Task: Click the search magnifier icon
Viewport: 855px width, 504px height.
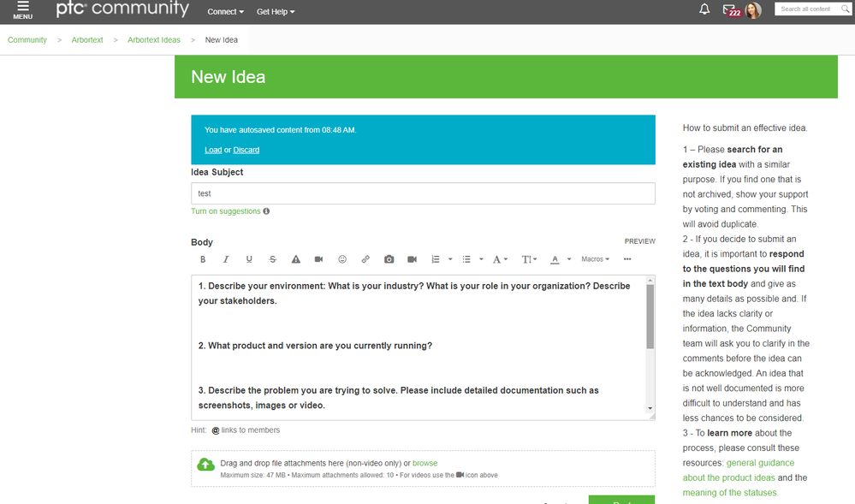Action: tap(846, 9)
